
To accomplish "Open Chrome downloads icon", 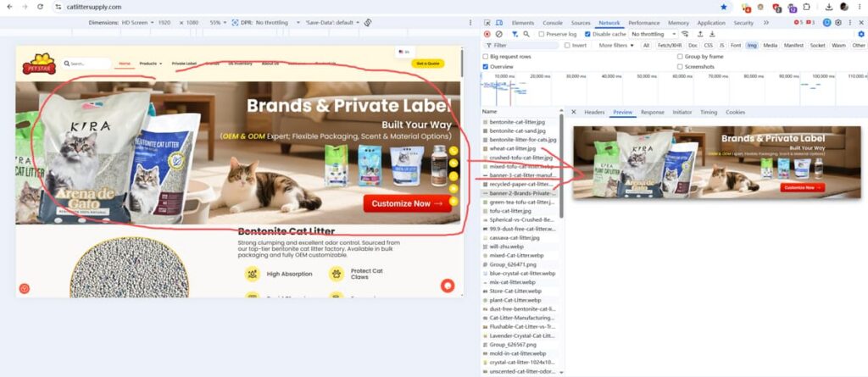I will [829, 7].
